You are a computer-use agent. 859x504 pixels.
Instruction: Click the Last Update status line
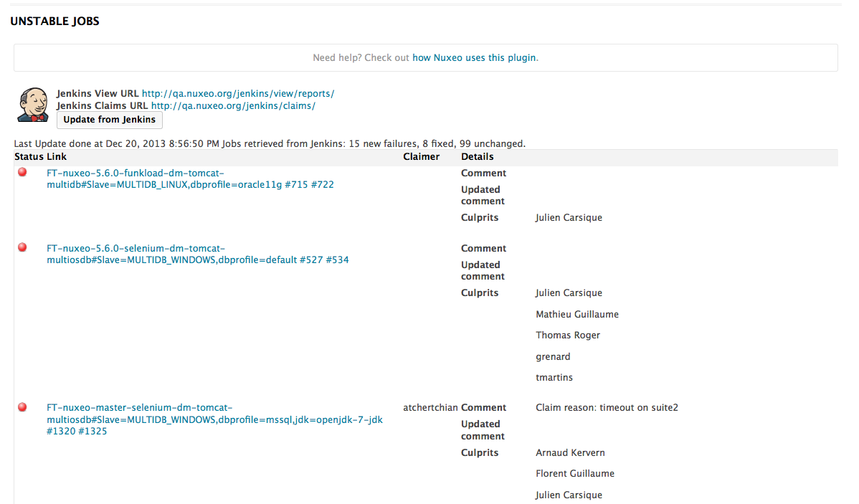(x=270, y=143)
